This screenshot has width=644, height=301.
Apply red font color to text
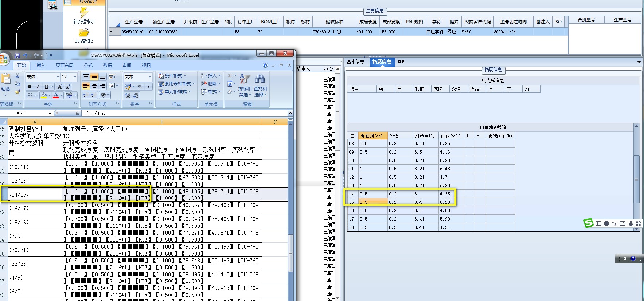[56, 95]
